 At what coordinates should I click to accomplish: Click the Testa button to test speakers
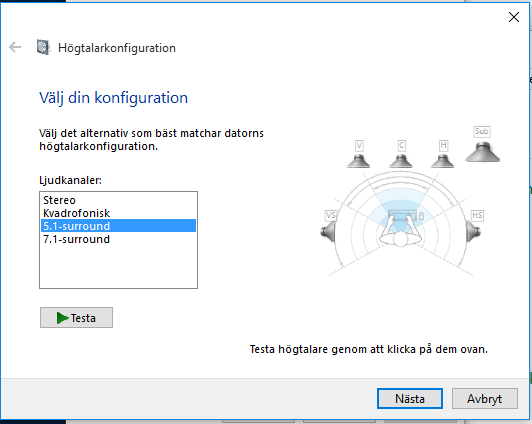[76, 317]
